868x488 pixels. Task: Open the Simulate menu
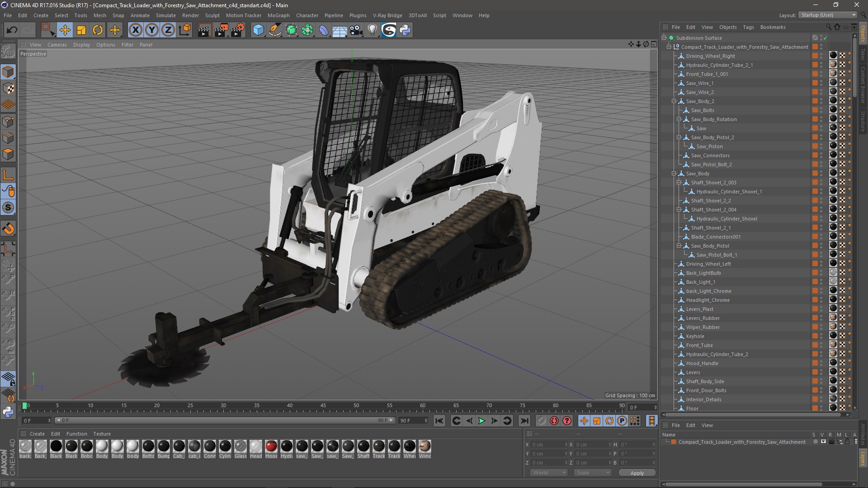point(166,15)
